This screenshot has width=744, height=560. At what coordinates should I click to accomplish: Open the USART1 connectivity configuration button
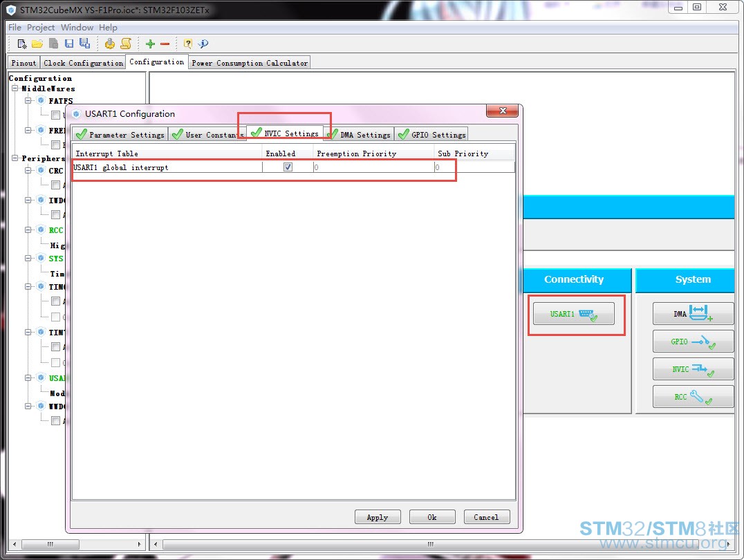point(574,314)
